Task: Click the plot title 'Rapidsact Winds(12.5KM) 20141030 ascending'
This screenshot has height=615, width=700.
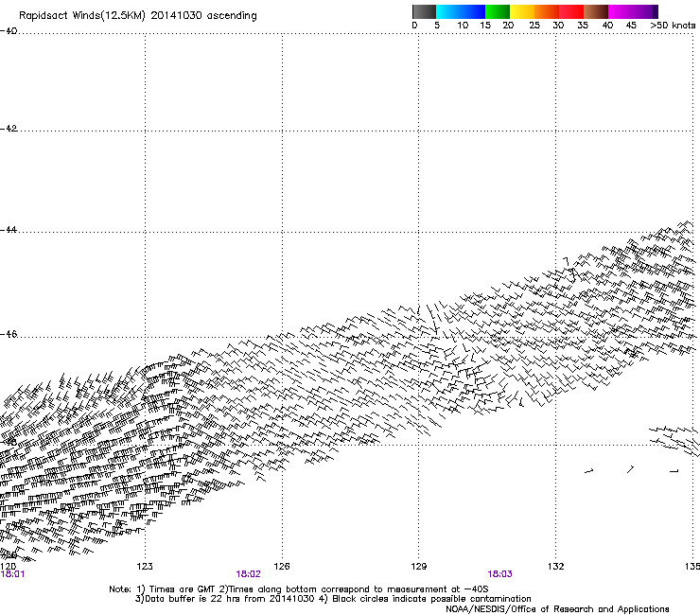Action: tap(138, 16)
